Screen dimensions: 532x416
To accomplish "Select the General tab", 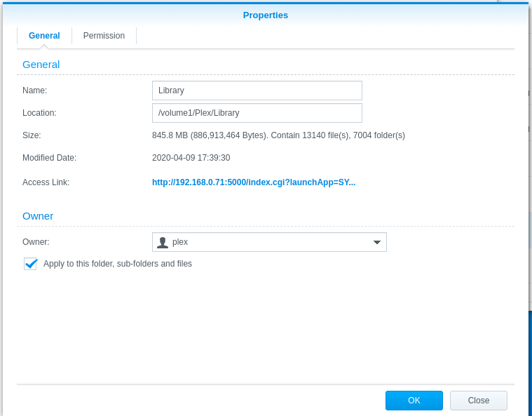I will click(44, 36).
